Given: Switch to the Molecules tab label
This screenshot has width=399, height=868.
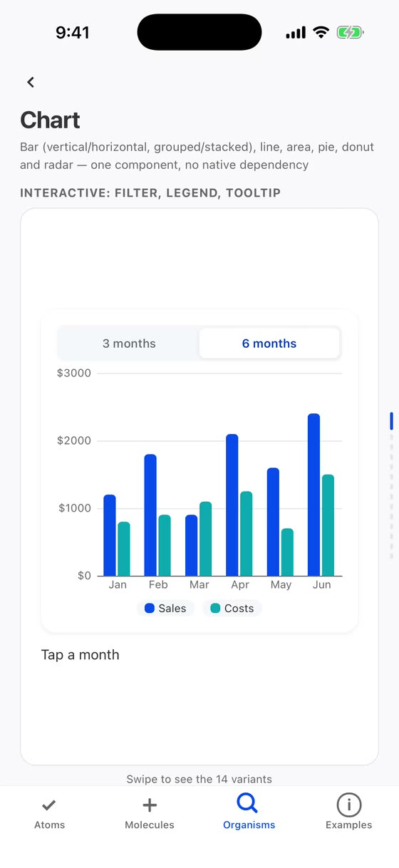Looking at the screenshot, I should [x=150, y=825].
